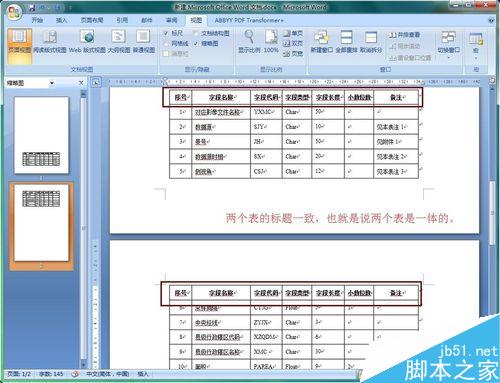Switch to 阅读版式视图 reading view
Image resolution: width=500 pixels, height=383 pixels.
point(50,42)
